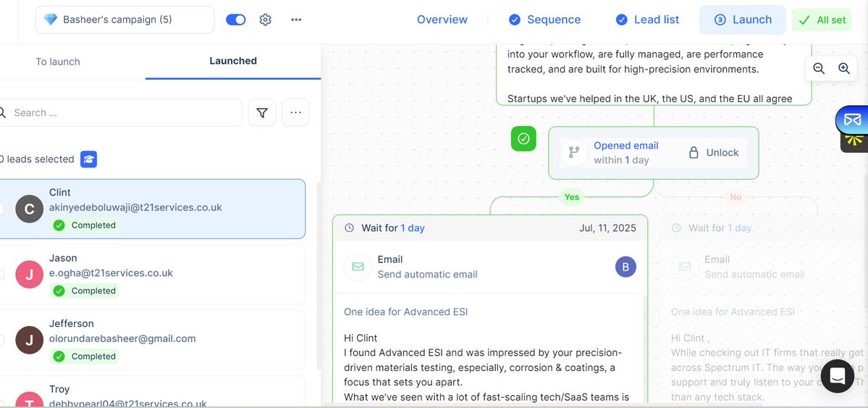Click Clint's C avatar
The image size is (868, 408).
(x=30, y=209)
